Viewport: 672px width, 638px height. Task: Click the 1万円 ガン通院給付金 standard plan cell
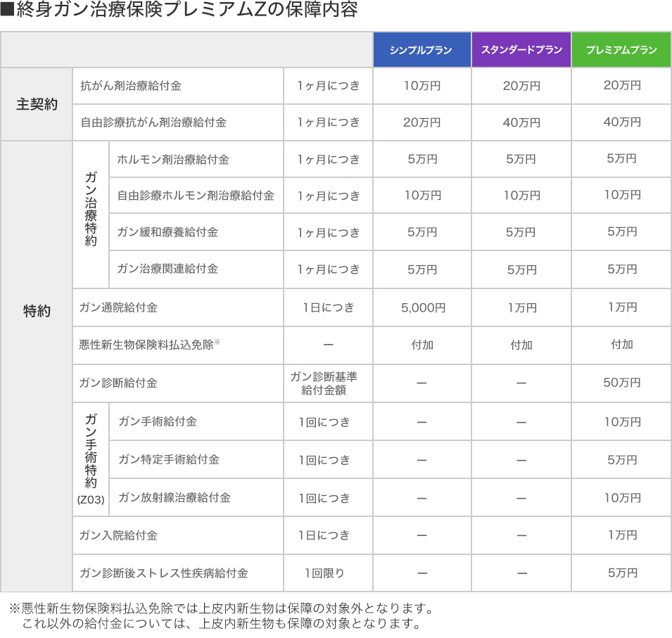click(522, 307)
